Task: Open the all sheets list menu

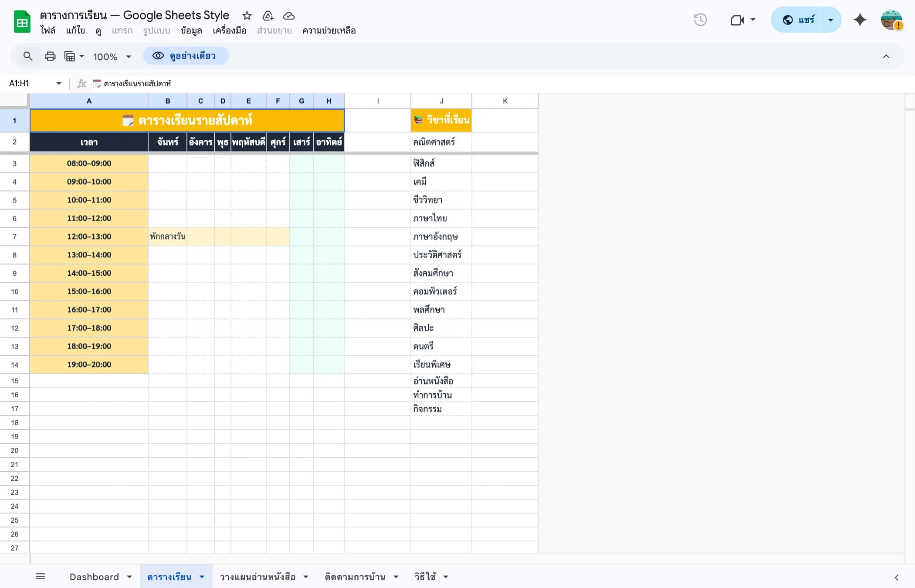Action: (41, 576)
